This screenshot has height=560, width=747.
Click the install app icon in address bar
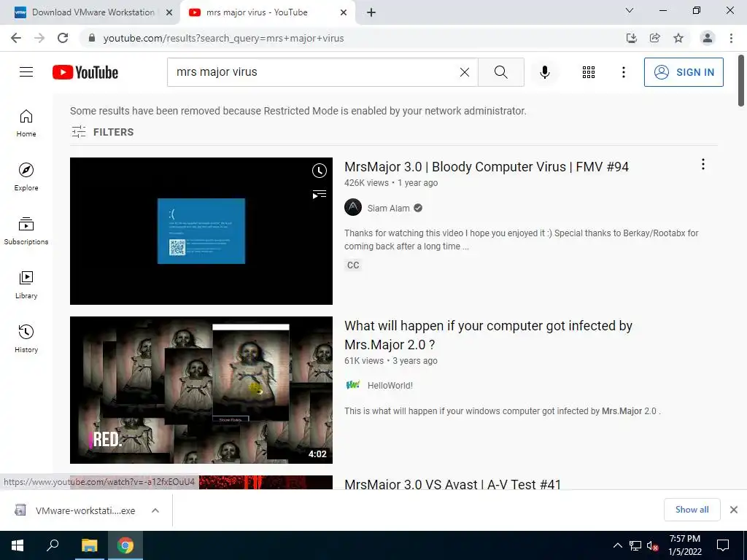click(x=632, y=38)
